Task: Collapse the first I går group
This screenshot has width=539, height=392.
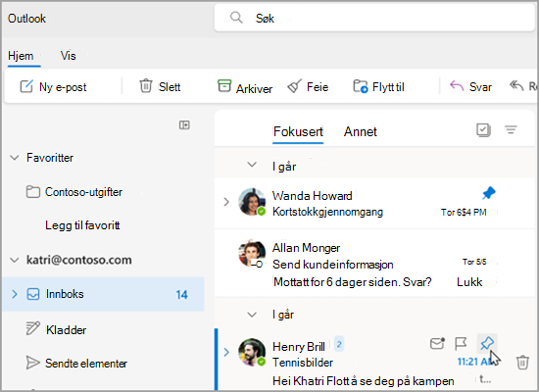Action: tap(252, 165)
